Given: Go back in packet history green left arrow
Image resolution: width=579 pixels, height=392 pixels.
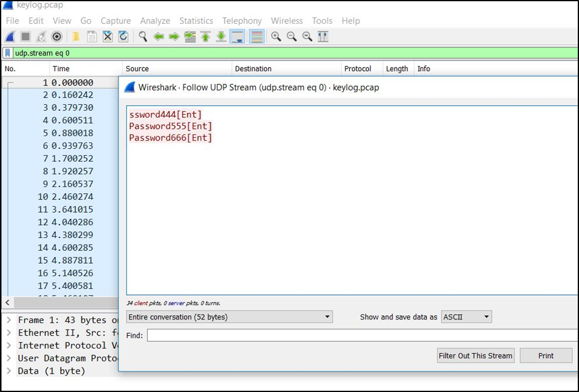Looking at the screenshot, I should click(159, 37).
